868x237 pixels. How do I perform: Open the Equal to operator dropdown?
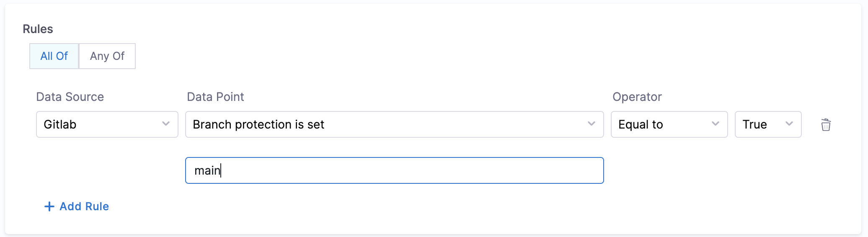(669, 124)
